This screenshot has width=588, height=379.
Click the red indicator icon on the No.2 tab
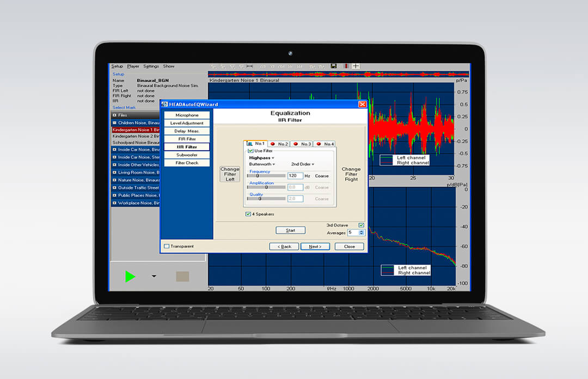coord(273,144)
